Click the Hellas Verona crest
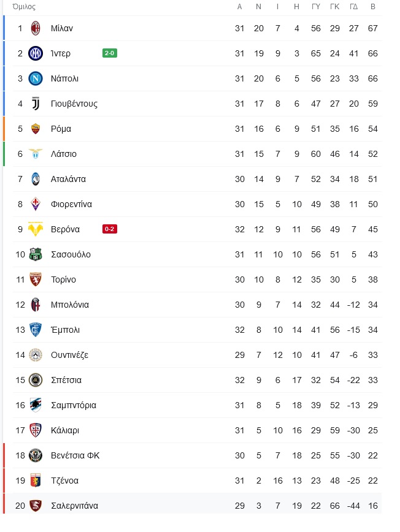Image resolution: width=400 pixels, height=532 pixels. [36, 229]
